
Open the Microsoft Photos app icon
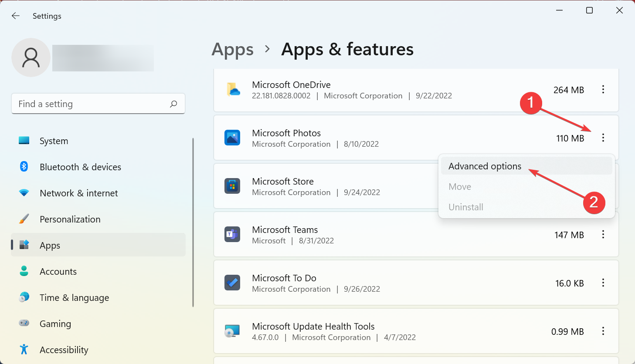[x=232, y=138]
